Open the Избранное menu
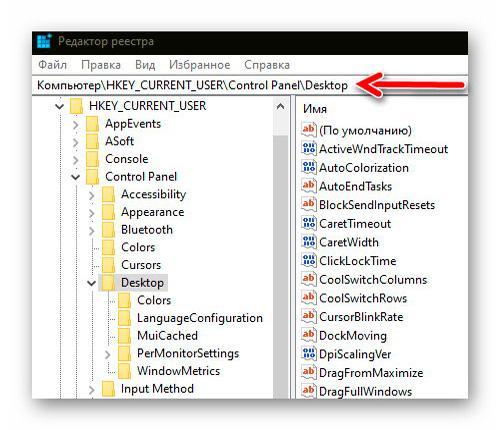 coord(199,65)
